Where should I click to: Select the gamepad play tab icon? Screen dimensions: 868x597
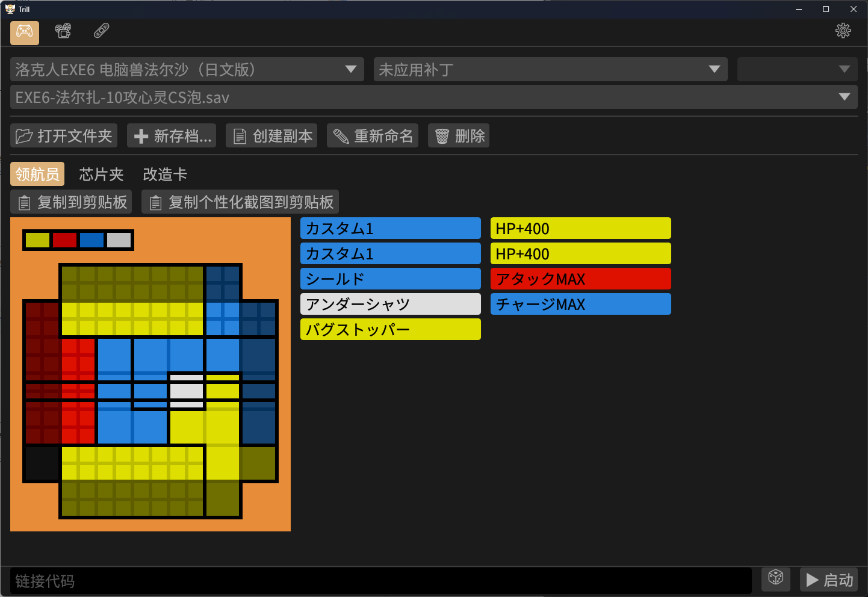click(x=25, y=32)
